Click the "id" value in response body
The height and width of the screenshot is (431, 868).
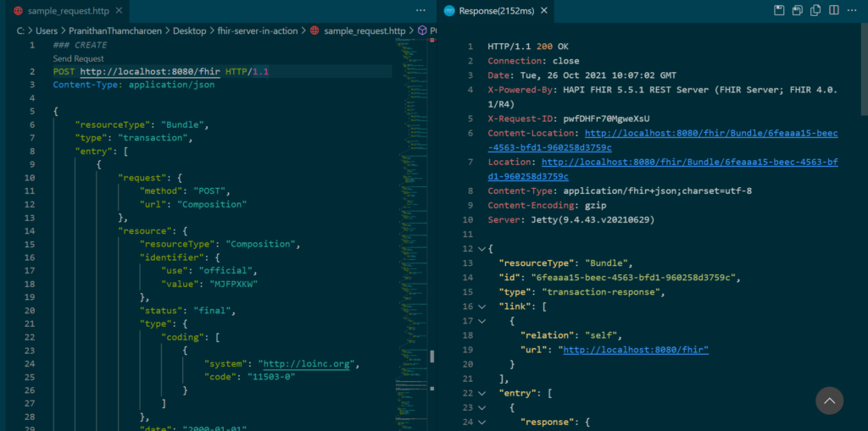click(633, 277)
